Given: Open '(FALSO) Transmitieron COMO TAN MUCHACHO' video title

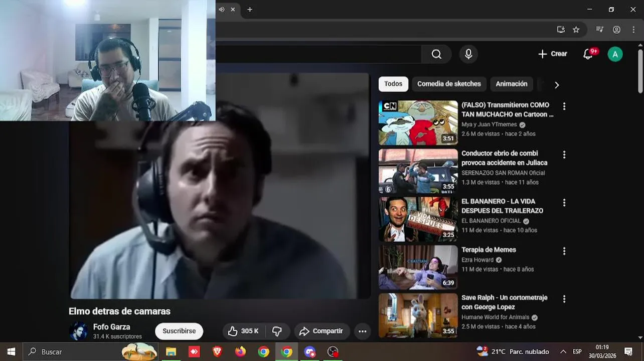Looking at the screenshot, I should 507,109.
